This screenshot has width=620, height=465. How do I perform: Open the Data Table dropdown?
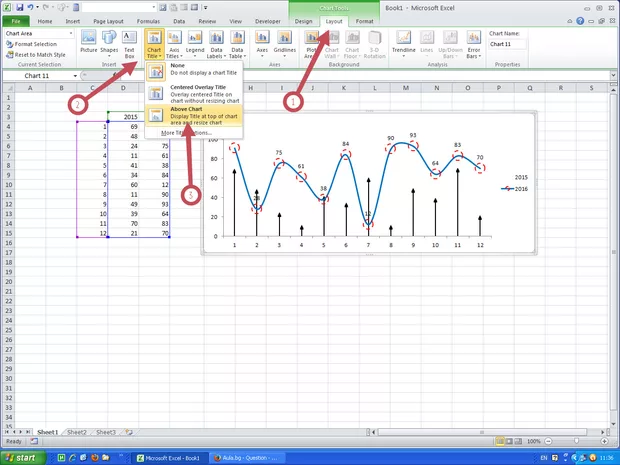coord(237,44)
